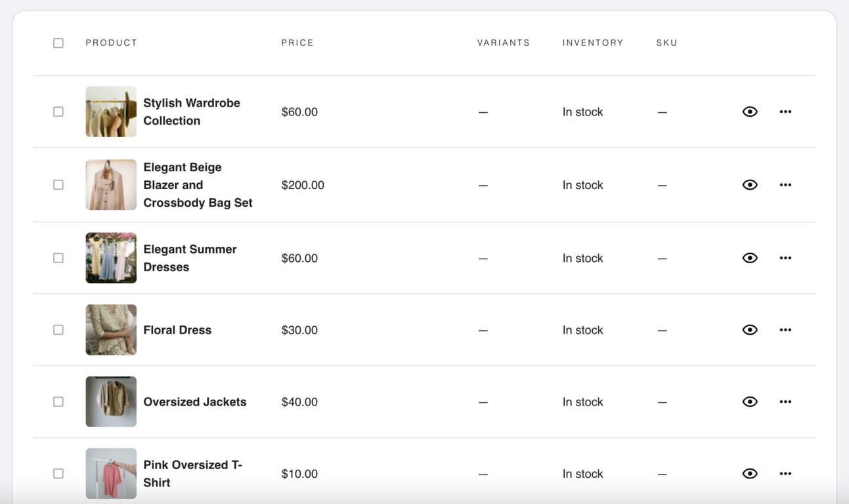The height and width of the screenshot is (504, 849).
Task: Click the PRICE column header
Action: point(297,42)
